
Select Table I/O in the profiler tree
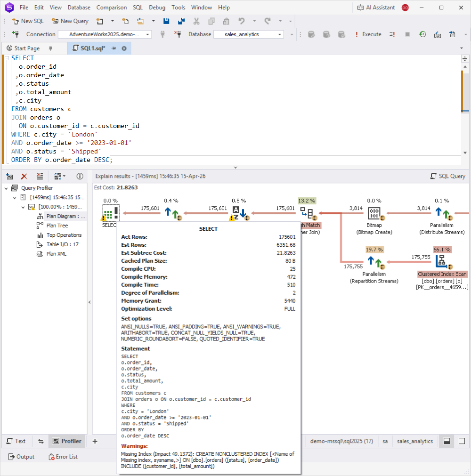point(60,244)
